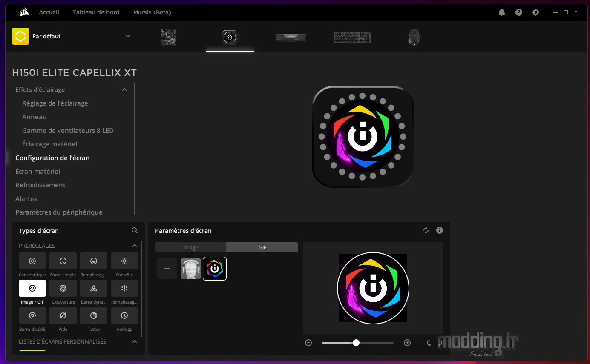Image resolution: width=590 pixels, height=364 pixels.
Task: Select the keyboard device icon
Action: pyautogui.click(x=352, y=37)
